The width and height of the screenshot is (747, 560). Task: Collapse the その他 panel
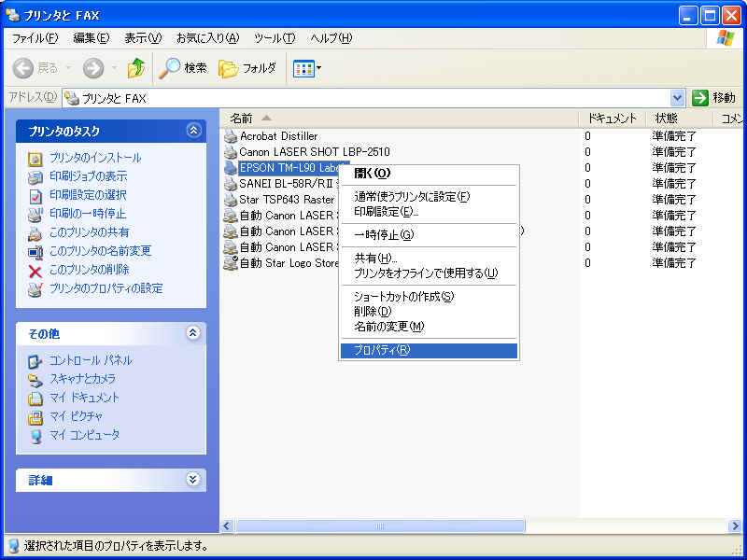coord(193,333)
